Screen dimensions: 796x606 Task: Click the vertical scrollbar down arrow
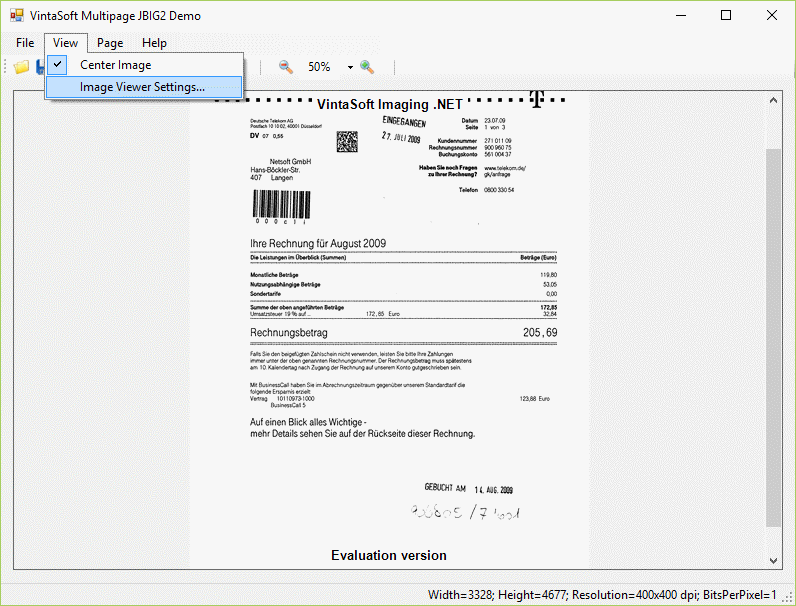pyautogui.click(x=773, y=560)
